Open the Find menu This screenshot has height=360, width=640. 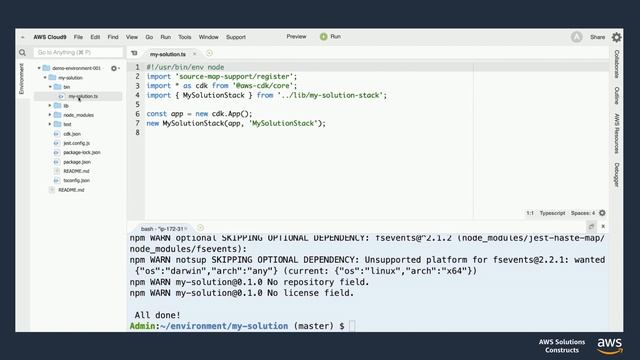click(113, 37)
